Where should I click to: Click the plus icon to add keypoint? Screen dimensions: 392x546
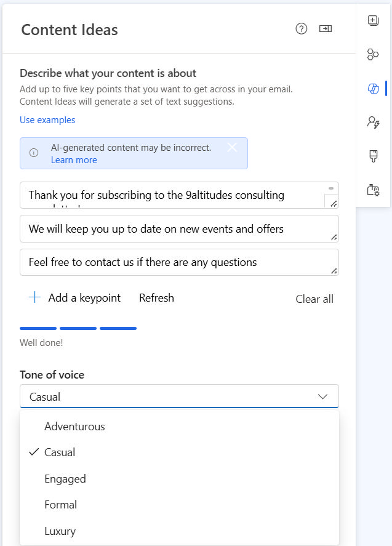point(34,298)
